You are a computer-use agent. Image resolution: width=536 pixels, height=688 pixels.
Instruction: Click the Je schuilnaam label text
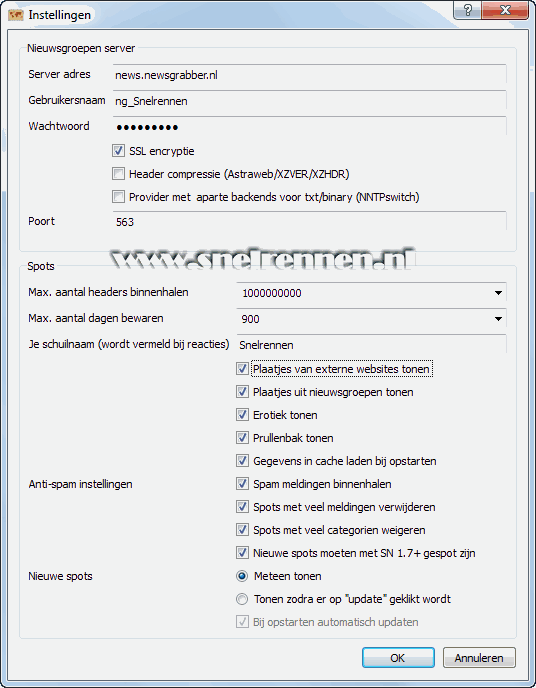pos(129,344)
